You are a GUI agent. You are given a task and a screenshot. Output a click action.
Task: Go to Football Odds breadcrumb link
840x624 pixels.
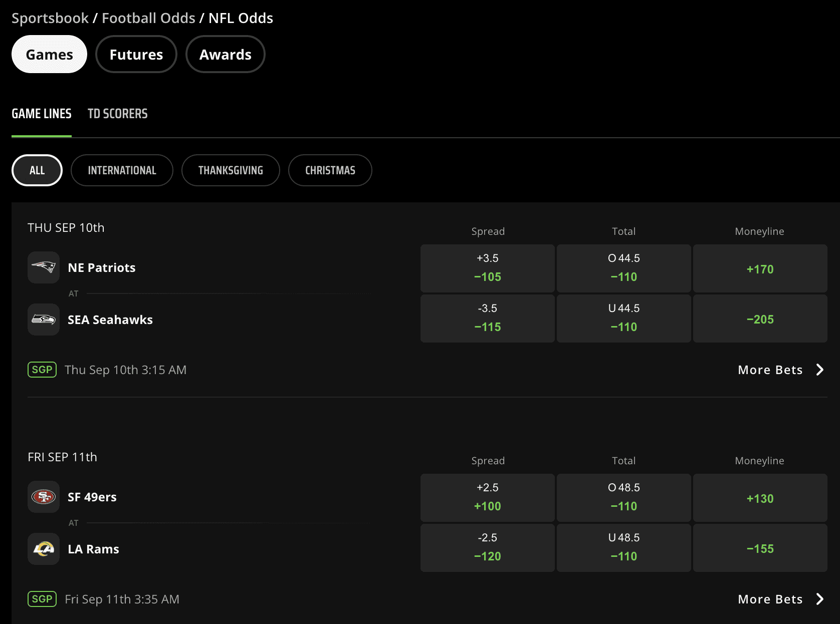point(148,18)
